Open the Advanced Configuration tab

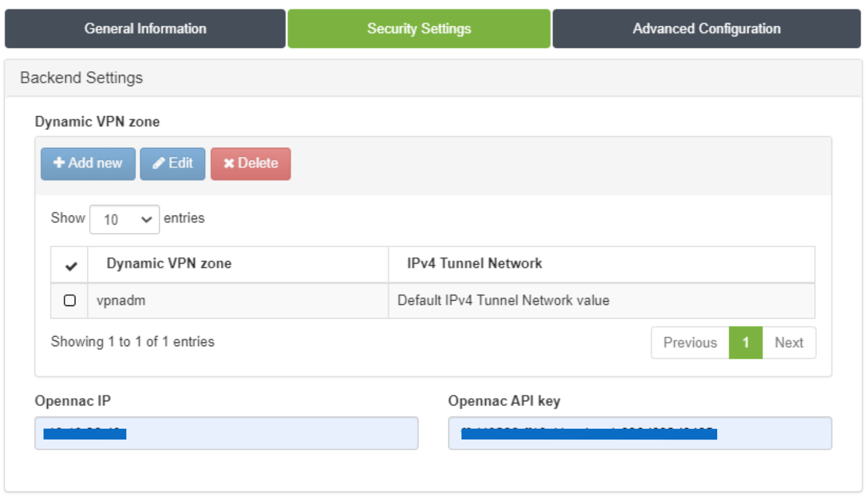pyautogui.click(x=706, y=29)
